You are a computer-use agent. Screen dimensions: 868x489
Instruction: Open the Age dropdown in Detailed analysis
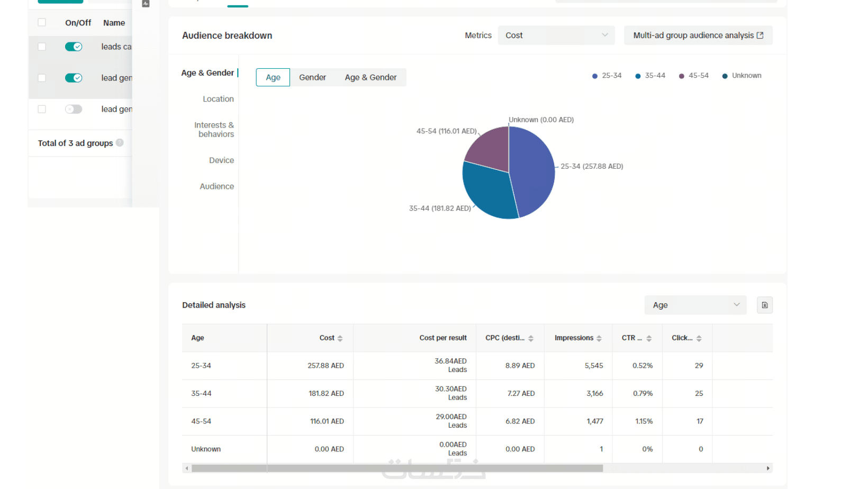[x=695, y=305]
